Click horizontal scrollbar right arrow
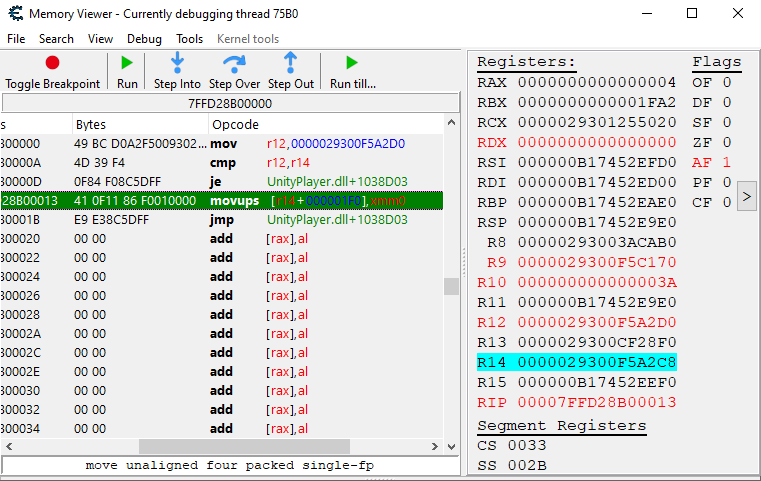 (x=435, y=446)
